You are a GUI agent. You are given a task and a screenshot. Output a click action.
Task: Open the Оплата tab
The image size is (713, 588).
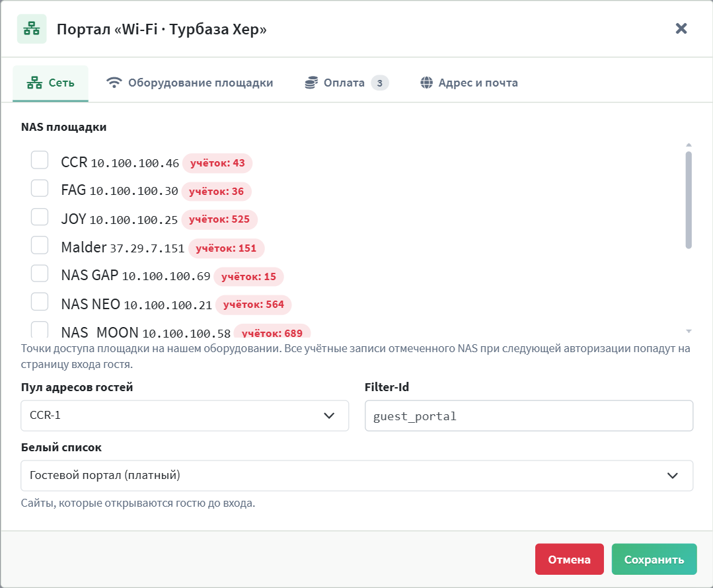(346, 83)
